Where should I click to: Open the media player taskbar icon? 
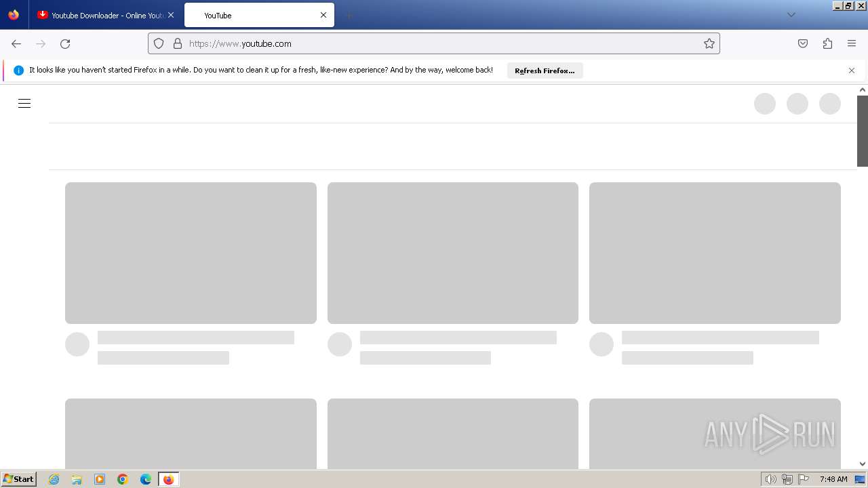coord(100,479)
